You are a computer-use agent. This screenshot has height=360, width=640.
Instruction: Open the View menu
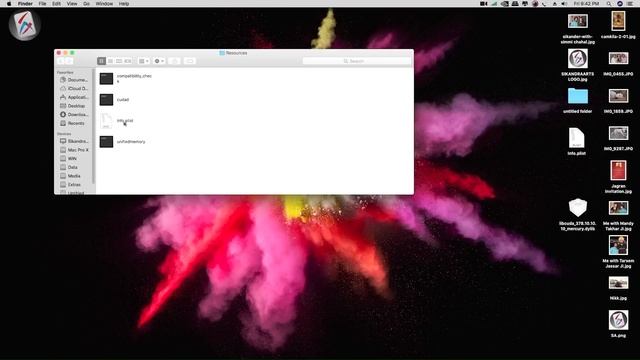[72, 4]
